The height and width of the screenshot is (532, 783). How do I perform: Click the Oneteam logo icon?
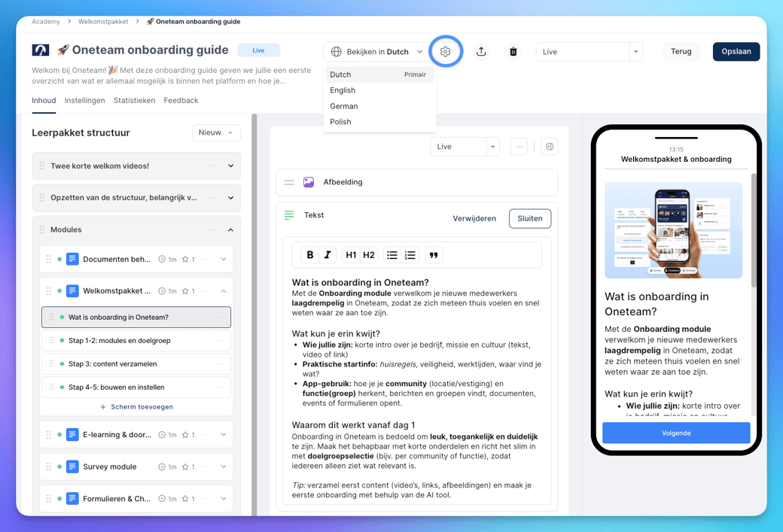[41, 50]
